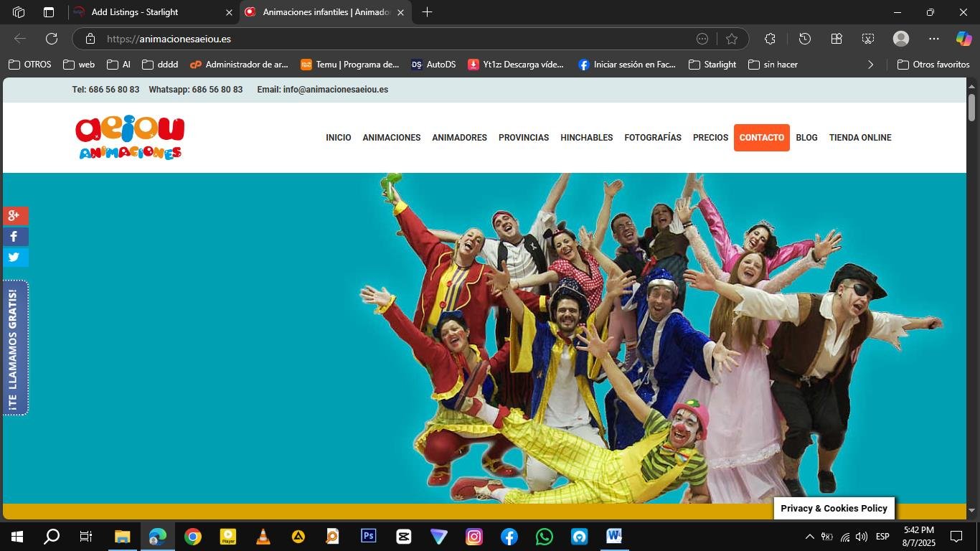Add page to favorites star icon
Viewport: 980px width, 551px height.
tap(732, 39)
